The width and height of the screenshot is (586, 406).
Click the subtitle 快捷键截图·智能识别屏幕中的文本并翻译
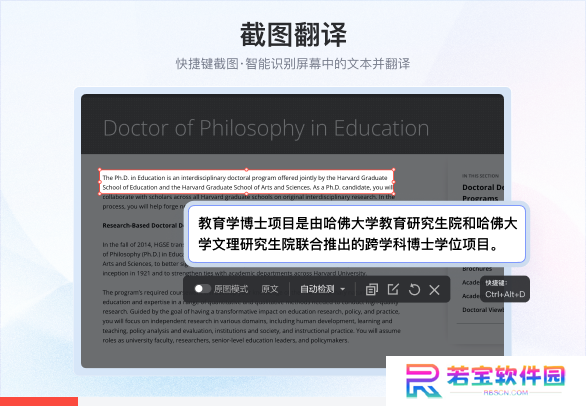pyautogui.click(x=293, y=64)
